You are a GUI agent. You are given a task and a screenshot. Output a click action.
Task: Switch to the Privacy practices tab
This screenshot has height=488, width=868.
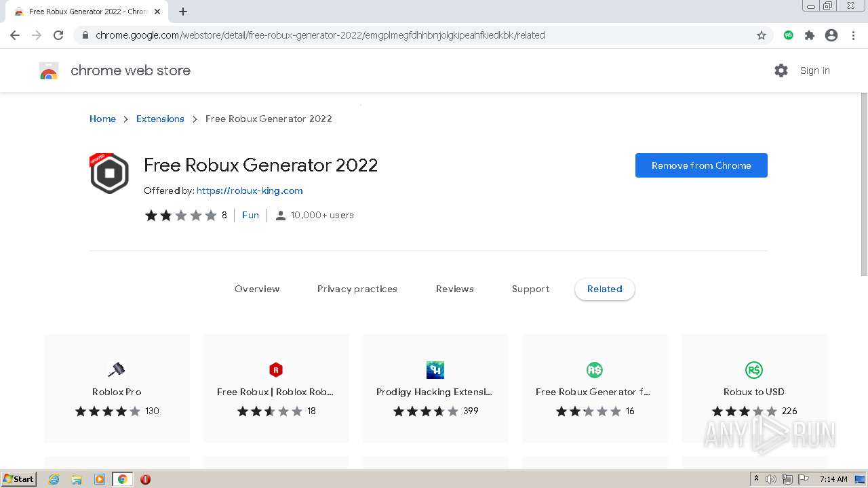coord(357,289)
